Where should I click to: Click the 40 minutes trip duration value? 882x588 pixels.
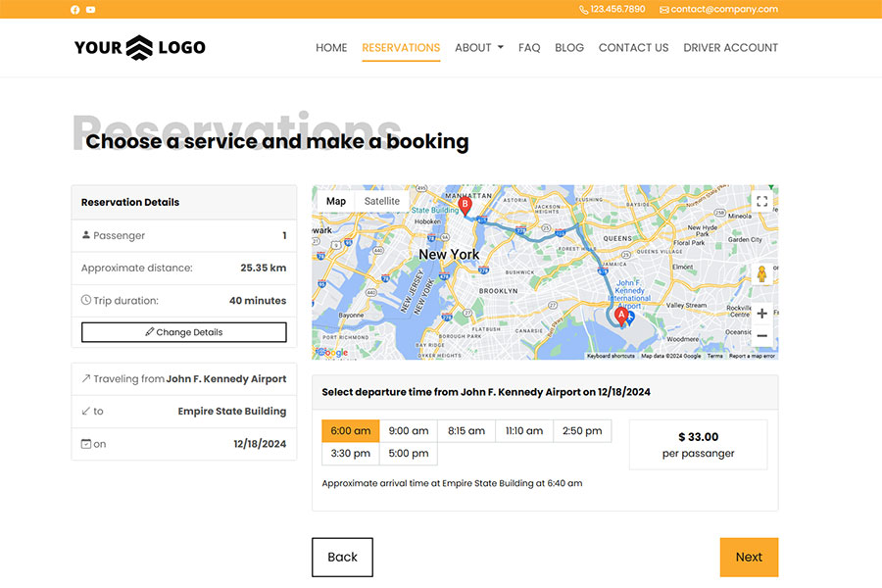click(258, 301)
